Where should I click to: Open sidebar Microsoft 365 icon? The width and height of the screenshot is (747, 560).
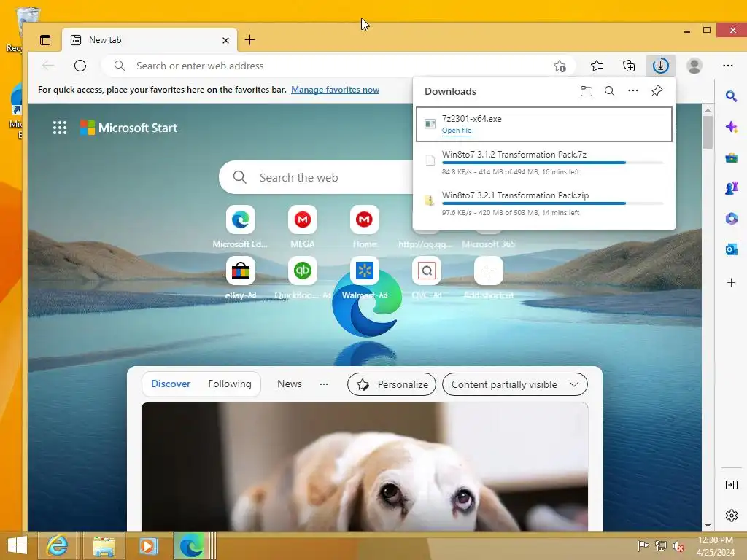[731, 219]
